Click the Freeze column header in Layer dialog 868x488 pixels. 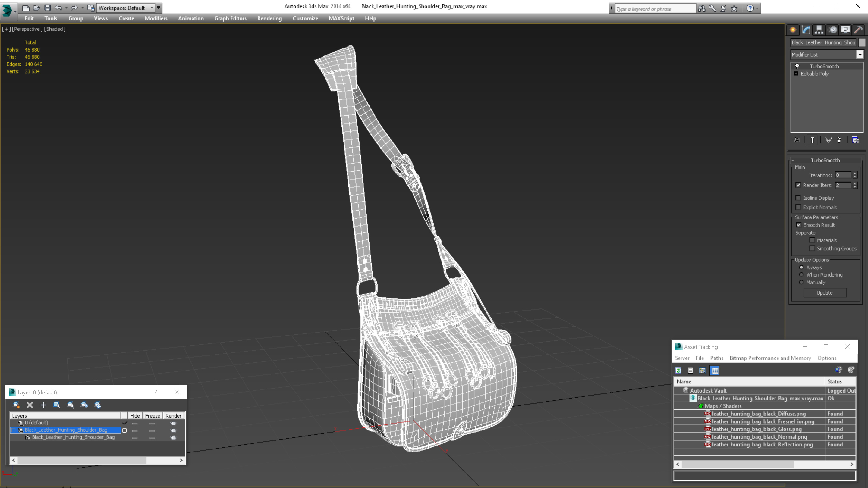click(152, 416)
